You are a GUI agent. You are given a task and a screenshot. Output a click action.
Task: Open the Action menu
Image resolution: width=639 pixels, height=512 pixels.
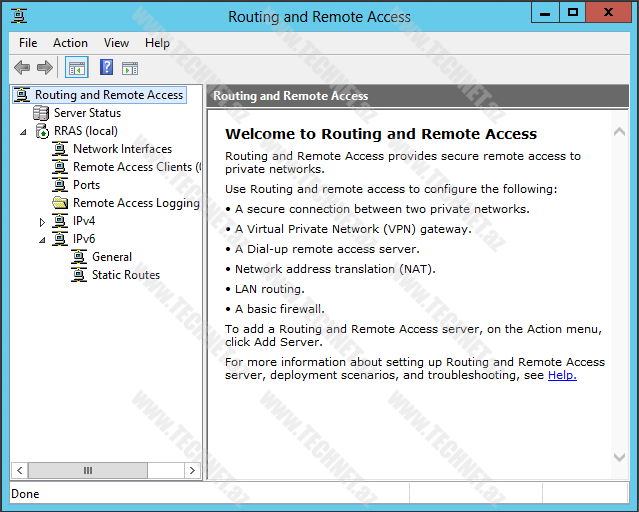[x=70, y=43]
